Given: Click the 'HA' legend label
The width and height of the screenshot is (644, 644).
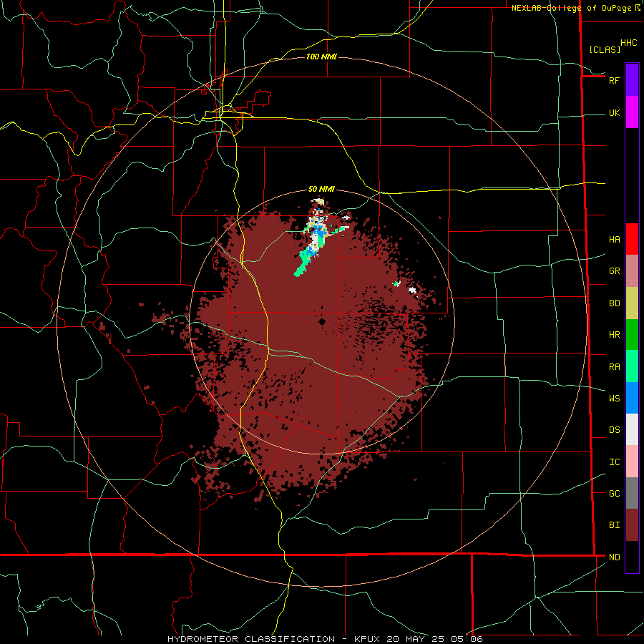Looking at the screenshot, I should click(x=614, y=240).
